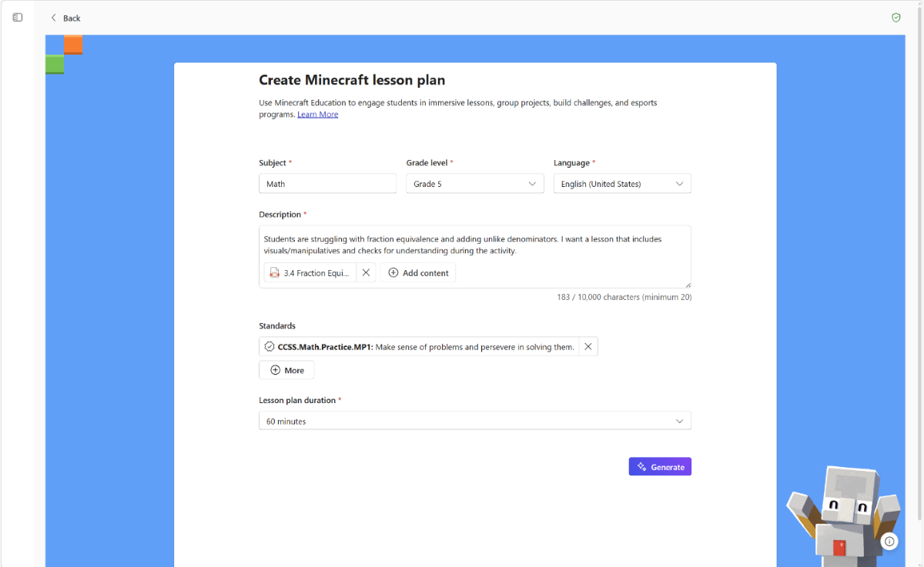
Task: Open the 3.4 Fraction Equi... attached file
Action: 310,273
